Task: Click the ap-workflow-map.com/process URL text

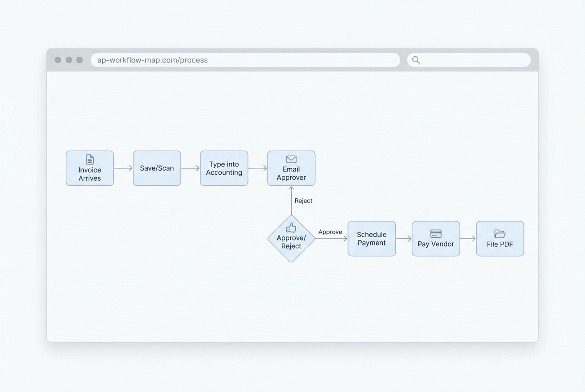Action: [152, 60]
